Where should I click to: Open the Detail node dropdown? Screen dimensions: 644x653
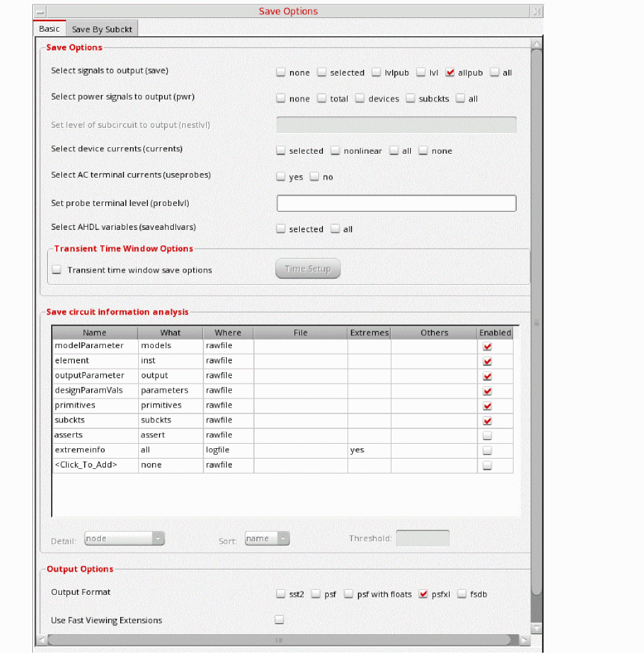click(125, 539)
